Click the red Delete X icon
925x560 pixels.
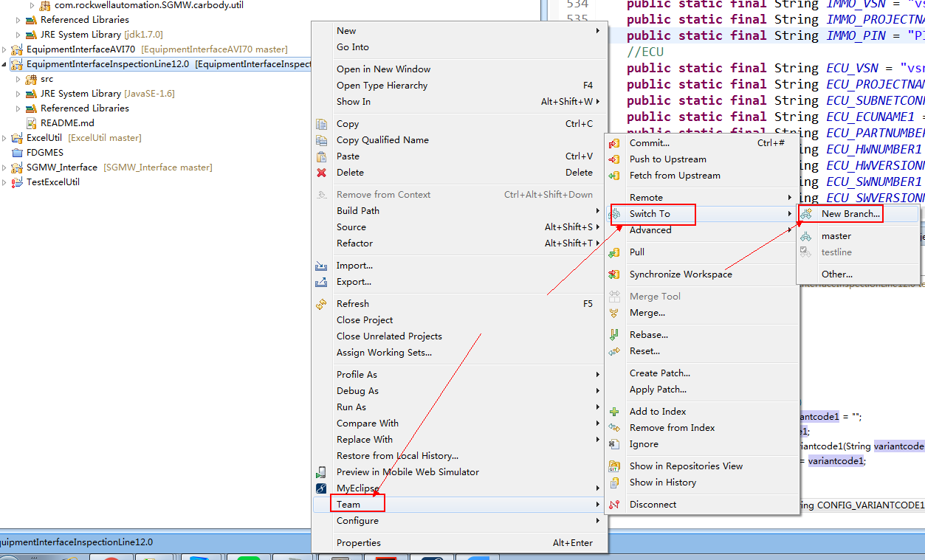click(x=321, y=173)
